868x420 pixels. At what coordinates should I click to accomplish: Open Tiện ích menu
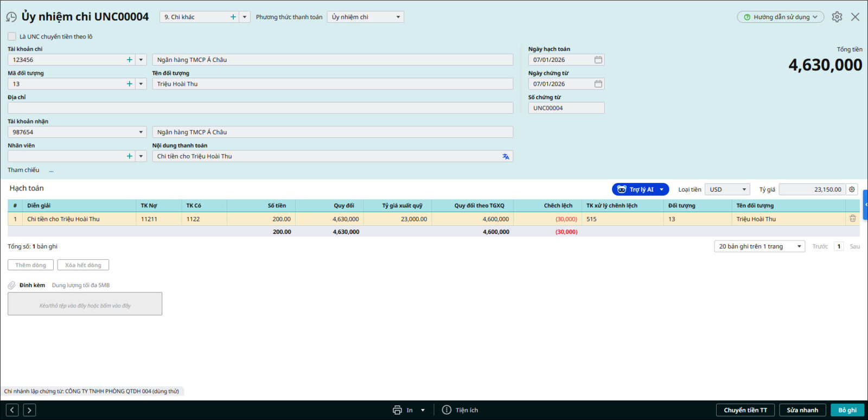point(460,410)
